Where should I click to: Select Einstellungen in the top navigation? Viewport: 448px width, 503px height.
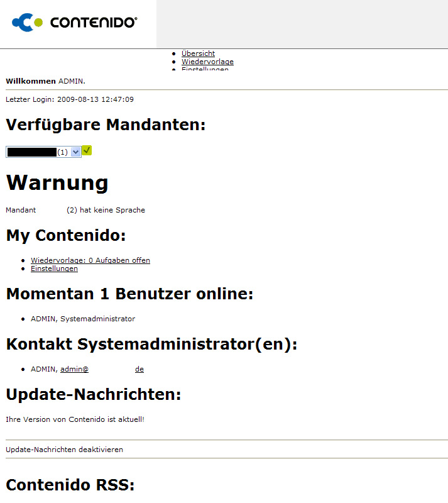[x=205, y=69]
